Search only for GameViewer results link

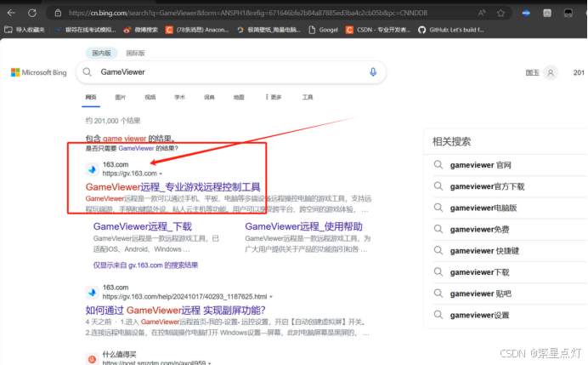(136, 148)
